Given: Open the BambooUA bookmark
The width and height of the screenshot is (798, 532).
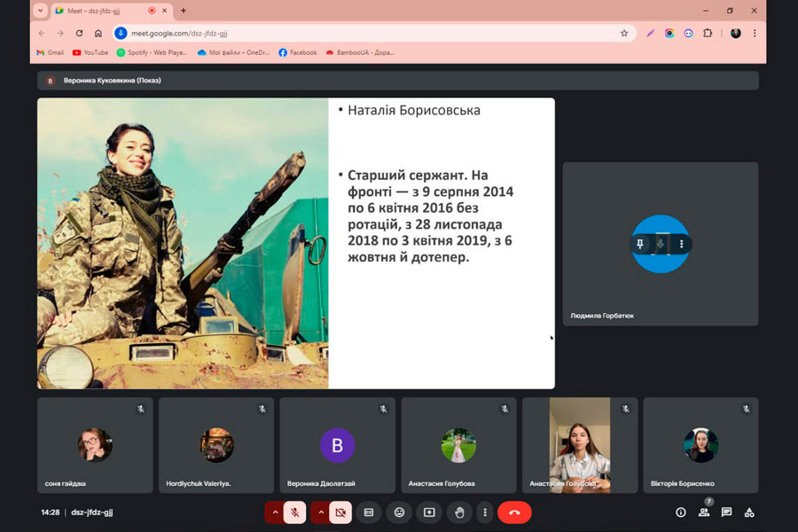Looking at the screenshot, I should [360, 52].
